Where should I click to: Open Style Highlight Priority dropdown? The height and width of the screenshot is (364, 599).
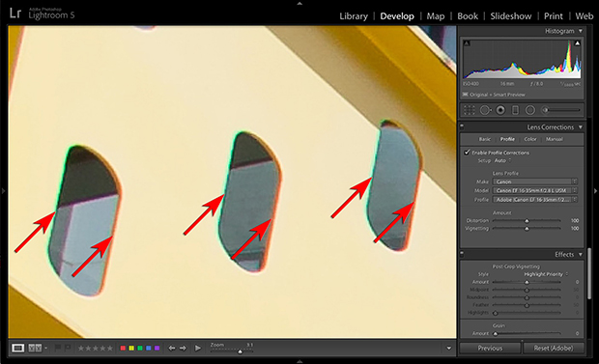(x=546, y=274)
